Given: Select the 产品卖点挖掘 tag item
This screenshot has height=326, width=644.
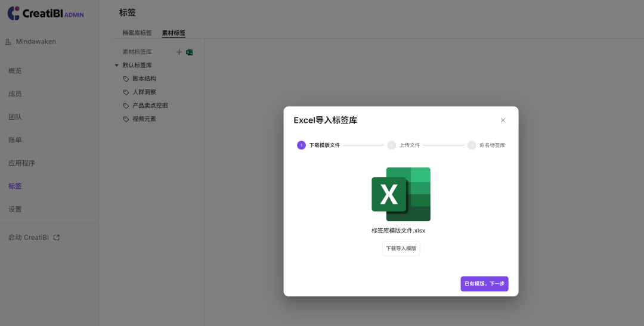Looking at the screenshot, I should coord(150,105).
